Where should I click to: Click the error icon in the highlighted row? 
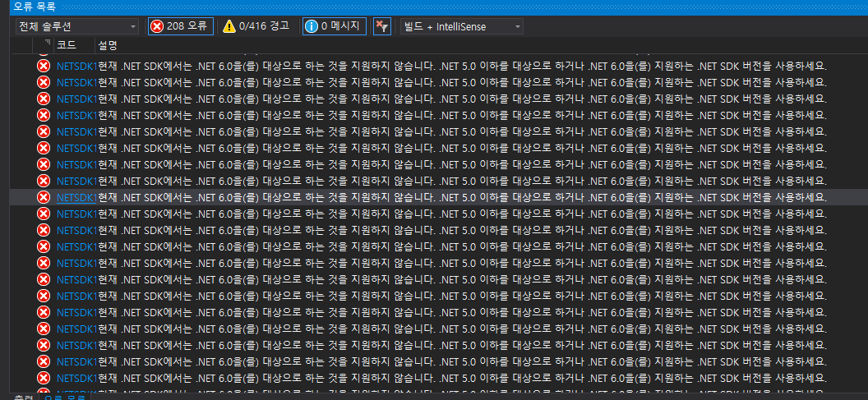(x=44, y=197)
